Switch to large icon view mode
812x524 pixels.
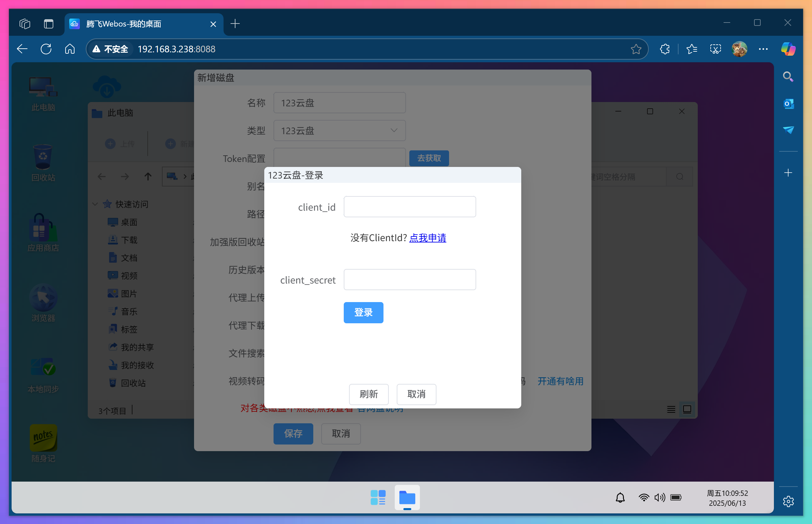[687, 409]
